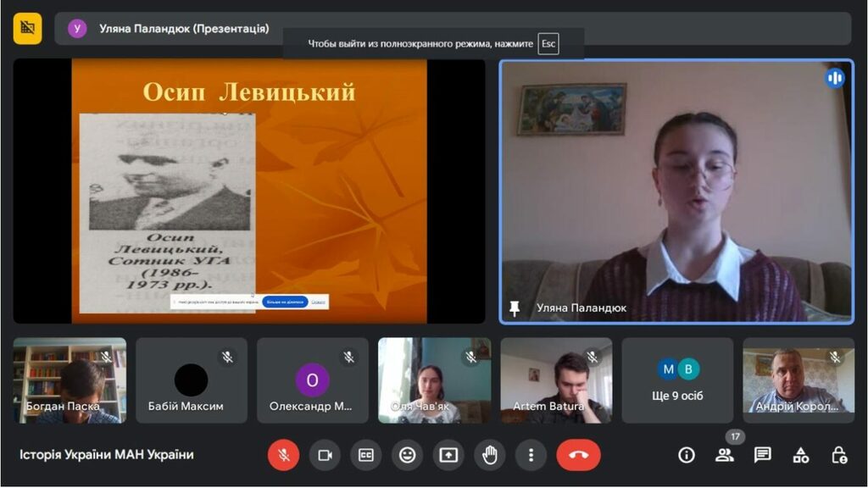Open the activities panel
The width and height of the screenshot is (868, 488).
(801, 455)
